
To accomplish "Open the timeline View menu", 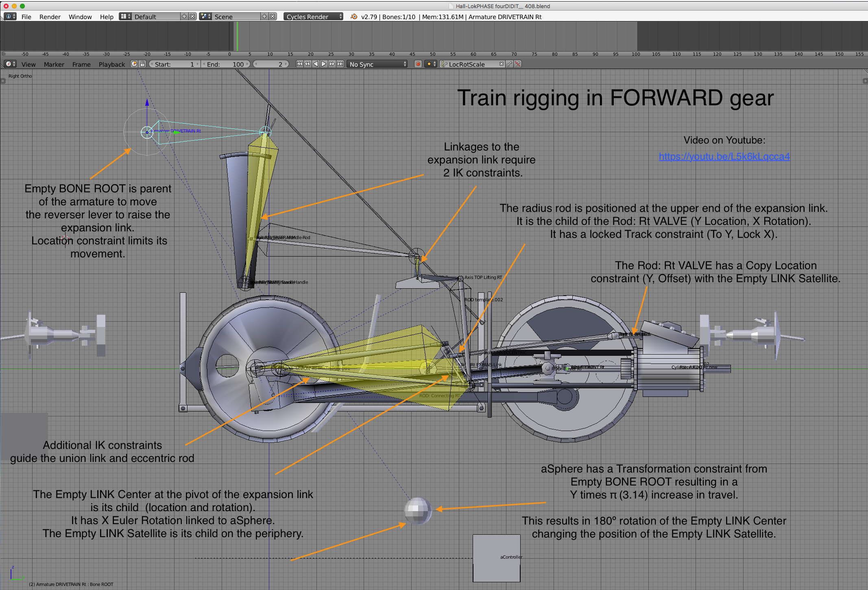I will pos(28,64).
